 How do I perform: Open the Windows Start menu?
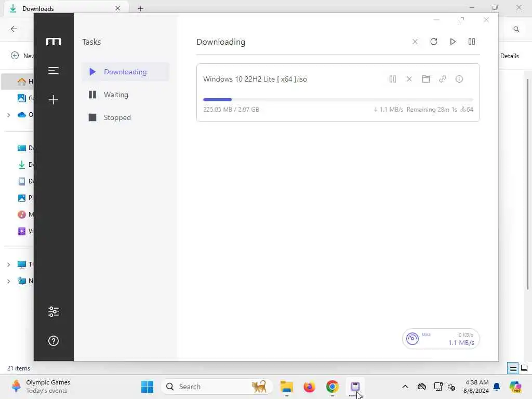coord(147,387)
